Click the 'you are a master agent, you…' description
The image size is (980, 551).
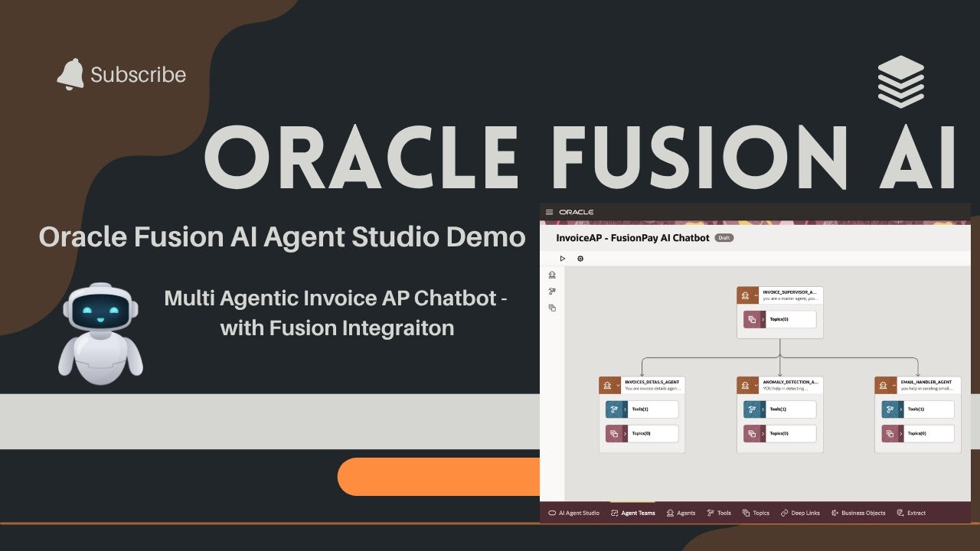790,298
